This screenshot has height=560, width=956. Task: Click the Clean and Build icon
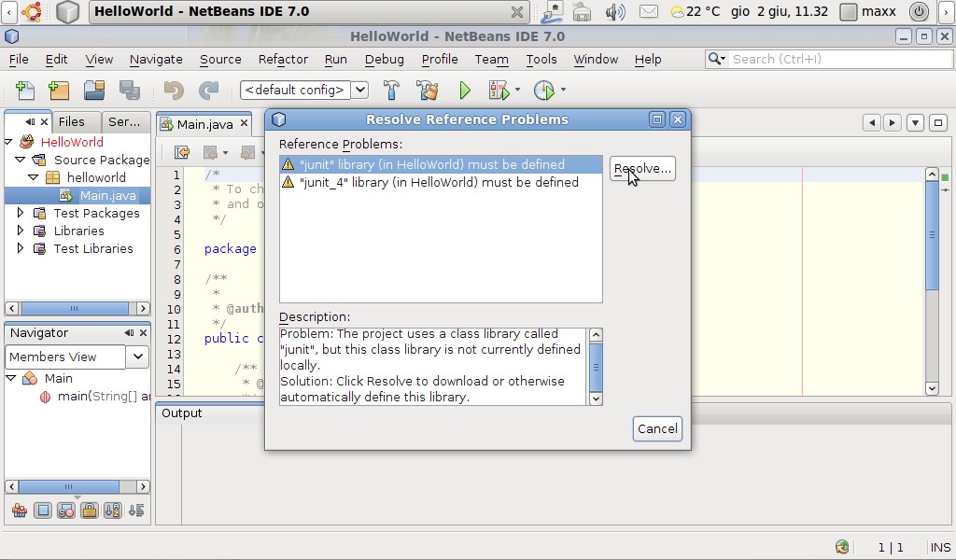pyautogui.click(x=428, y=91)
